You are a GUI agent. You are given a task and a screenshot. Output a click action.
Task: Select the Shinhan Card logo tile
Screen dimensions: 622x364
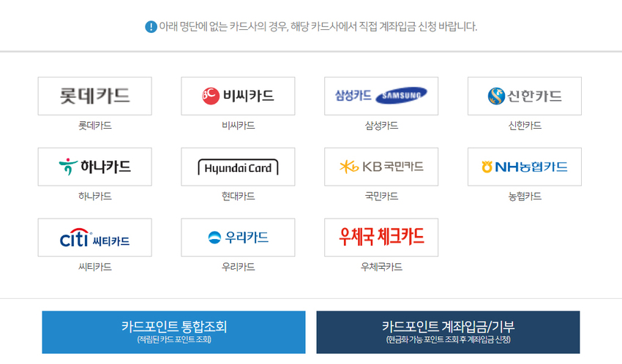pyautogui.click(x=525, y=96)
